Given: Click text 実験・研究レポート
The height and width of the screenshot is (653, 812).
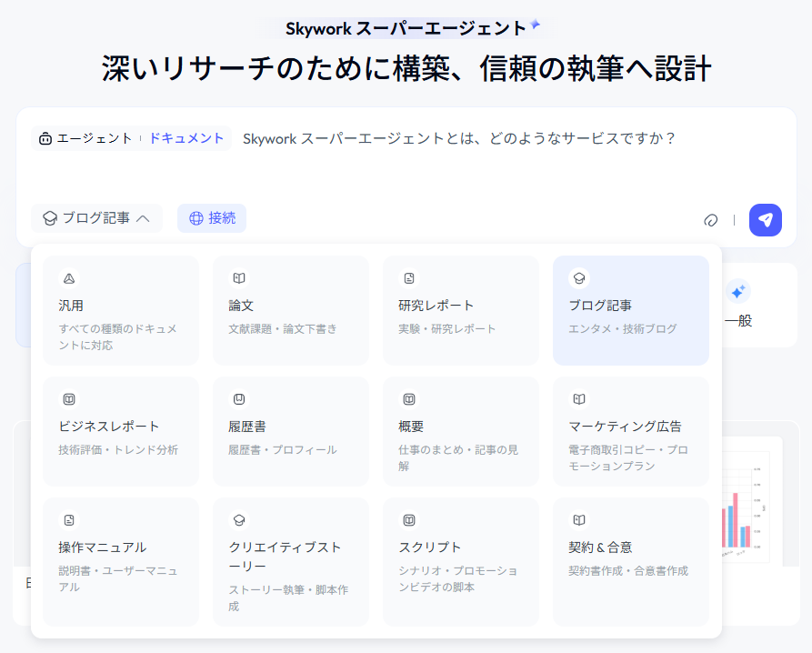Looking at the screenshot, I should pos(446,329).
